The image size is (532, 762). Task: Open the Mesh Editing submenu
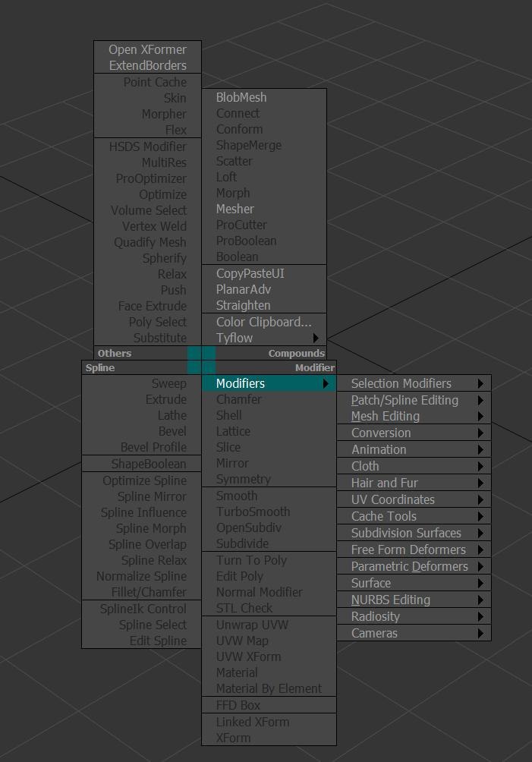coord(414,417)
